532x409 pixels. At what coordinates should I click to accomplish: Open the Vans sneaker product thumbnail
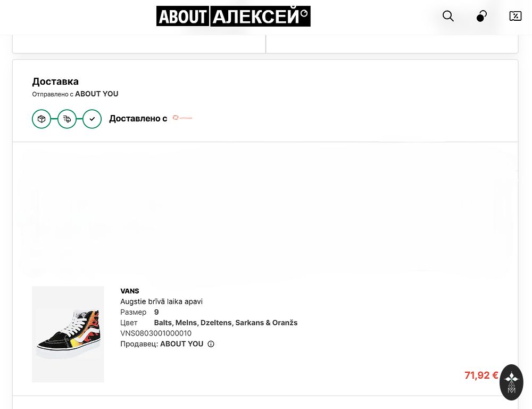[68, 334]
